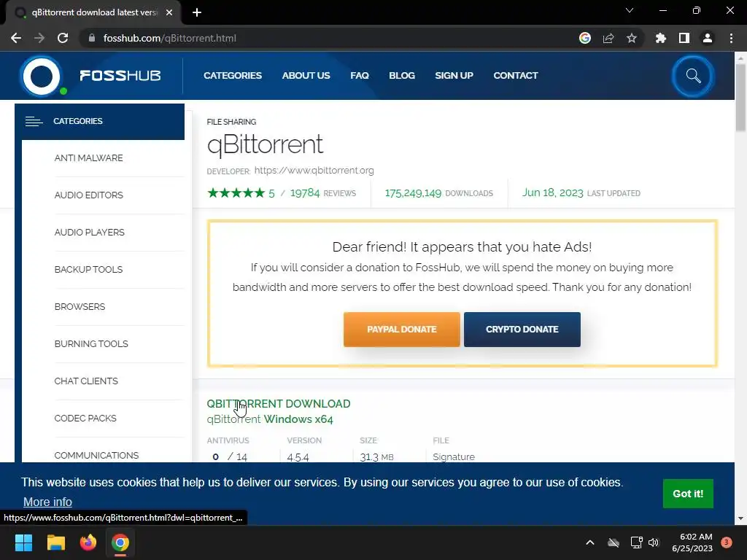
Task: Select Browsers category
Action: coord(80,307)
